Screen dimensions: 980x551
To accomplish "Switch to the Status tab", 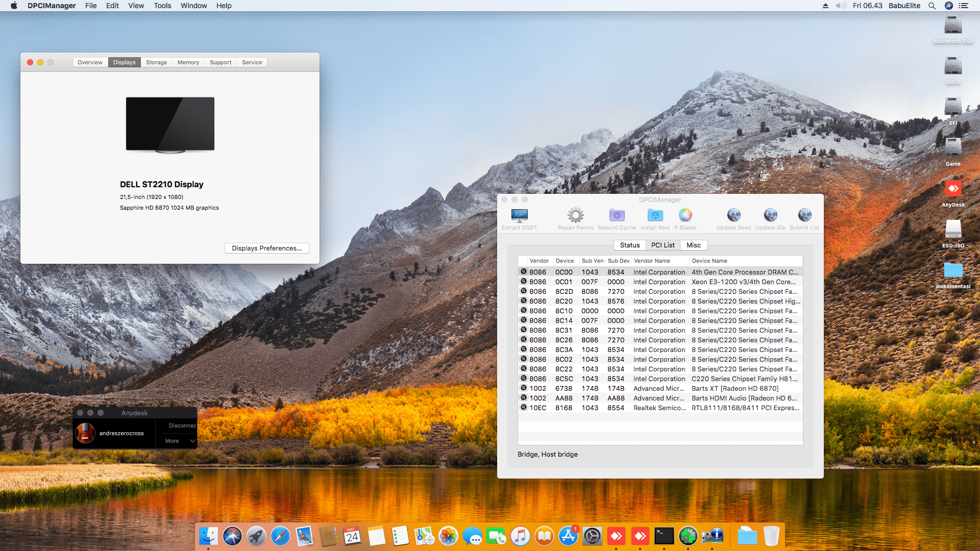I will coord(629,245).
